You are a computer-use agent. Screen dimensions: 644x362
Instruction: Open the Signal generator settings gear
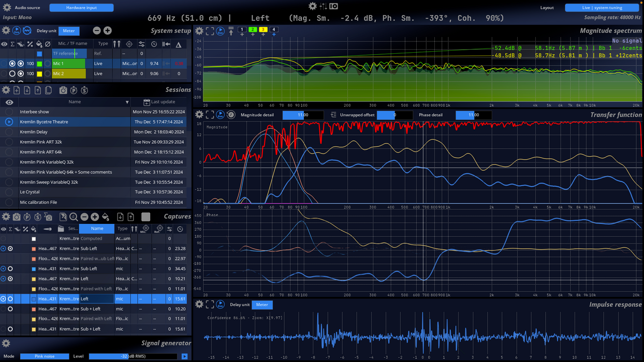click(x=5, y=342)
